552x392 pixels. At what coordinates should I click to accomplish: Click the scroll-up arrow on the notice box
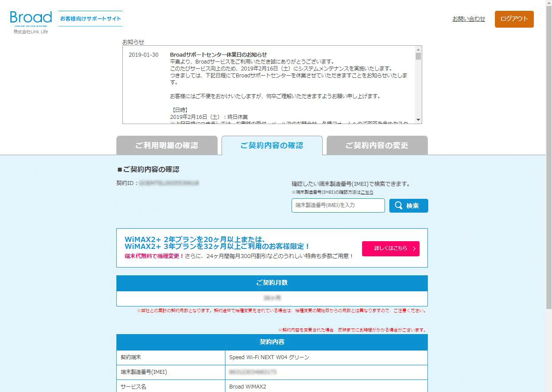[418, 50]
